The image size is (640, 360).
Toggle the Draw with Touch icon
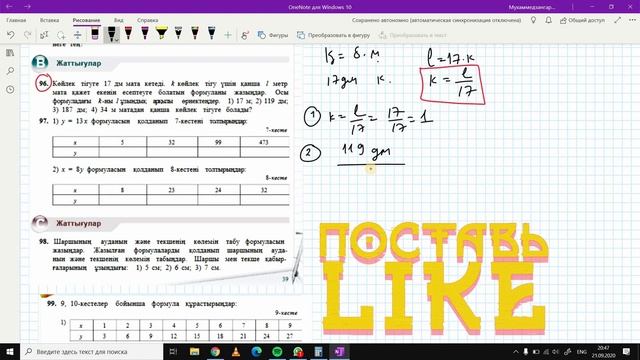(x=245, y=36)
